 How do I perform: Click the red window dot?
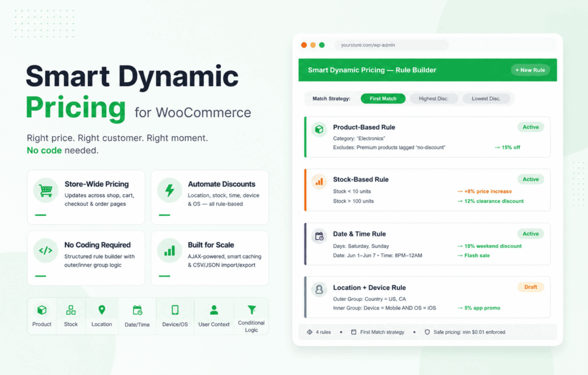304,45
